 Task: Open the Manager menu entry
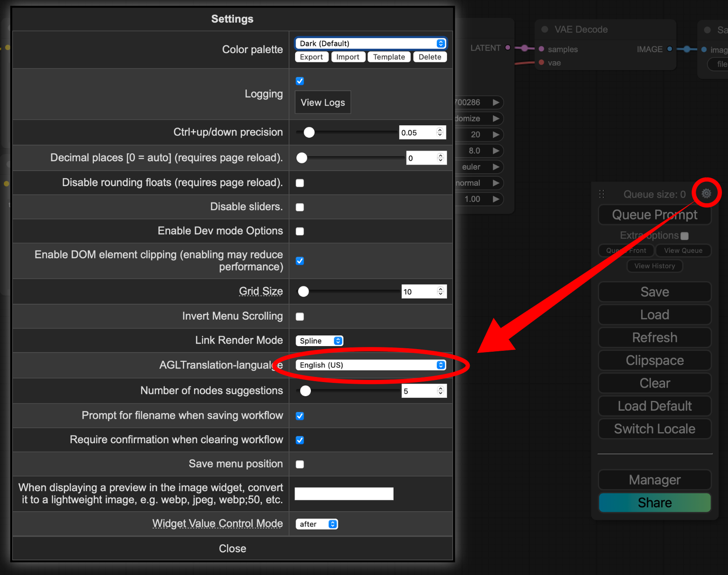point(655,480)
